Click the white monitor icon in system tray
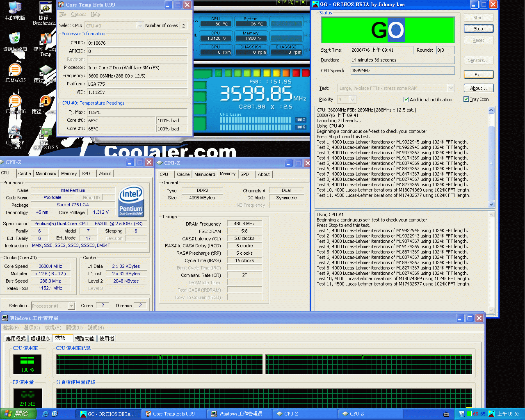Screen dimensions: 525x420 [x=461, y=414]
